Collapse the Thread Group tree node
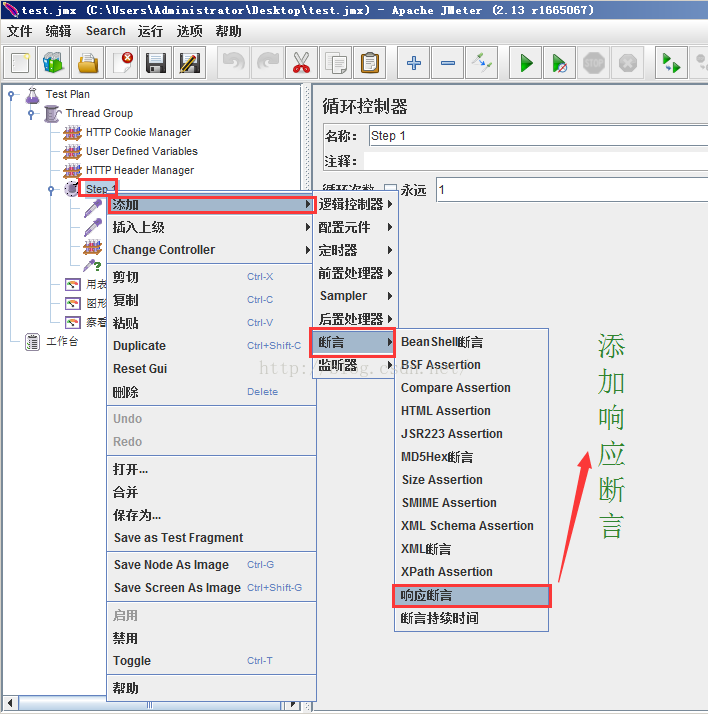 pyautogui.click(x=31, y=113)
